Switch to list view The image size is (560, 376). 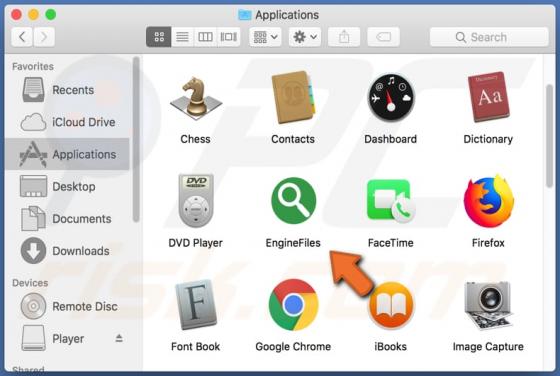tap(182, 37)
